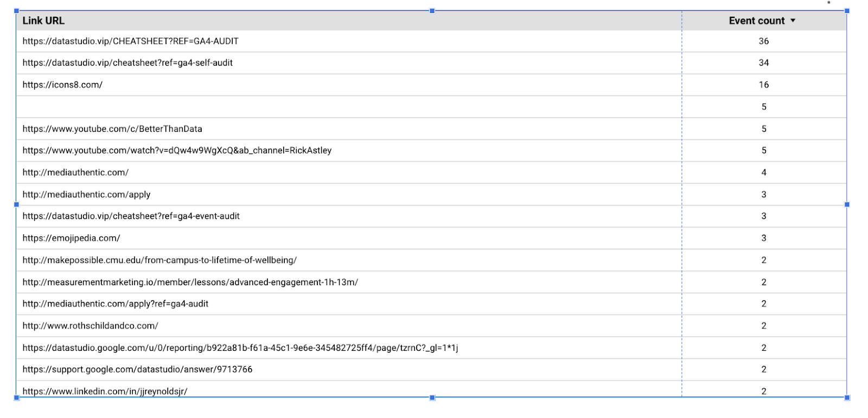This screenshot has height=418, width=868.
Task: Click the table's top-left corner selection handle
Action: point(16,11)
